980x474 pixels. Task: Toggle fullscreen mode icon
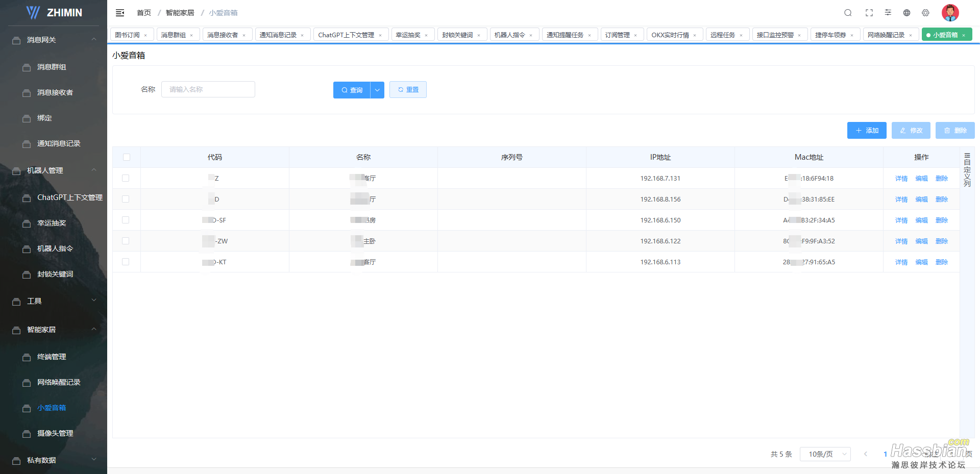[x=869, y=13]
